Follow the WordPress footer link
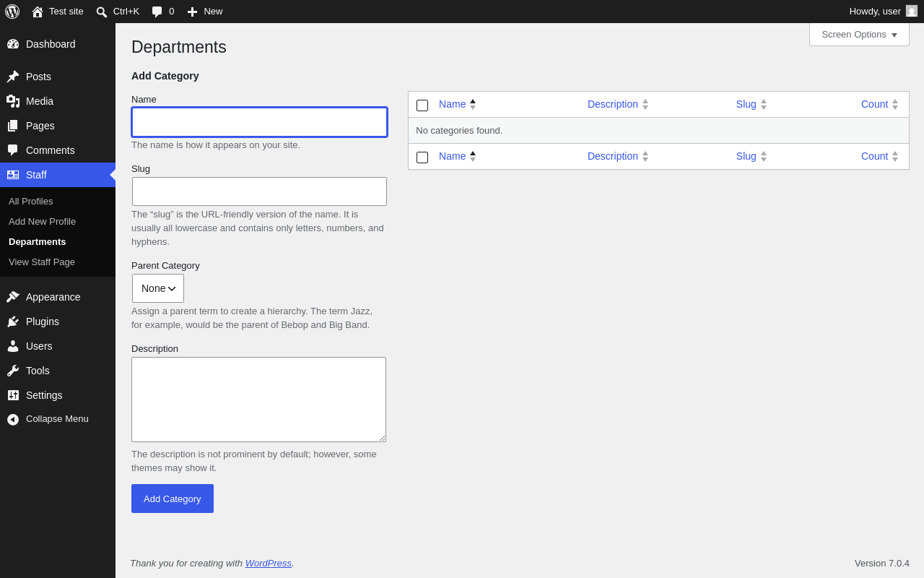The height and width of the screenshot is (578, 924). 269,563
